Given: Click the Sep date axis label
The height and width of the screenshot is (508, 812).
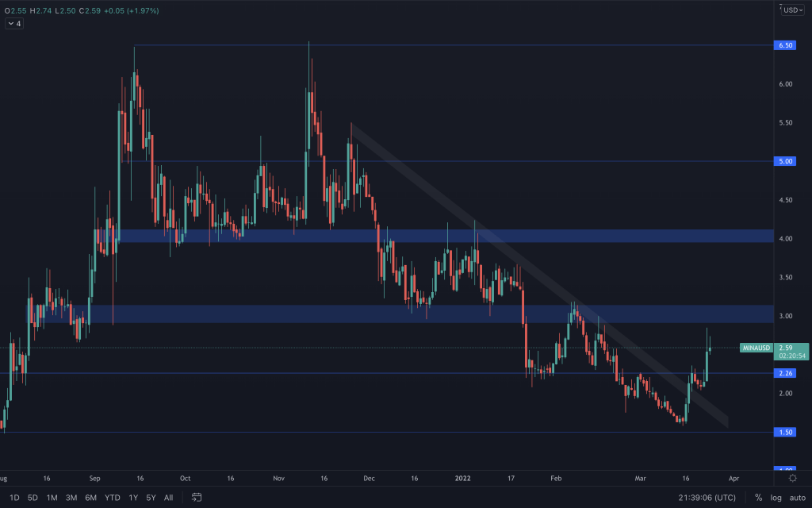Looking at the screenshot, I should coord(94,479).
